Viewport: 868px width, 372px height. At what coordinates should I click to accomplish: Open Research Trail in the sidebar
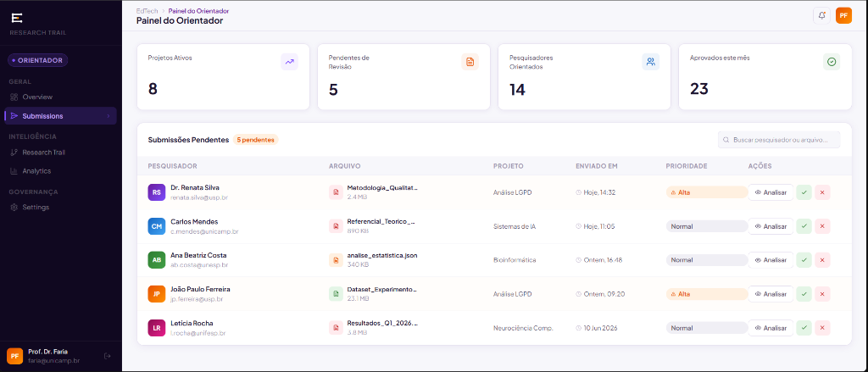(61, 153)
